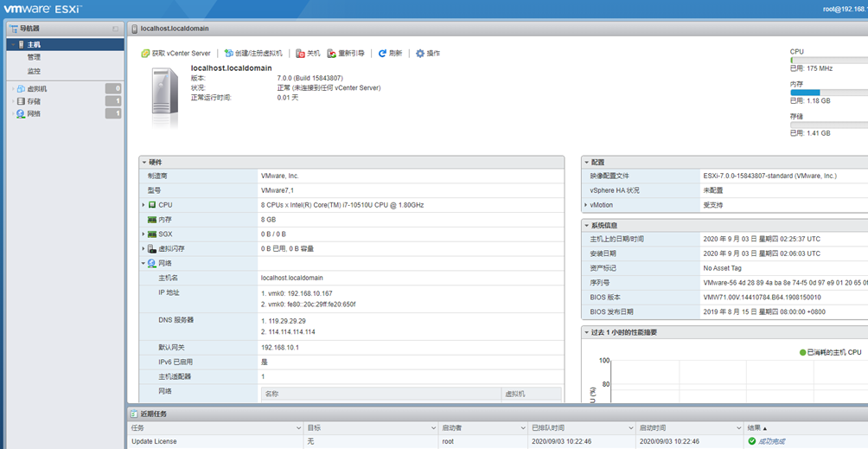The height and width of the screenshot is (449, 868).
Task: Open the Queued time (已排队时间) column dropdown
Action: pos(630,428)
